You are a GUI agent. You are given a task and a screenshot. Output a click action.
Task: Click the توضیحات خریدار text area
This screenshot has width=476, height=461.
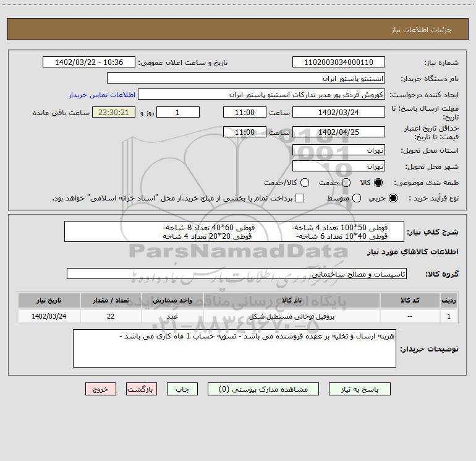pos(235,348)
